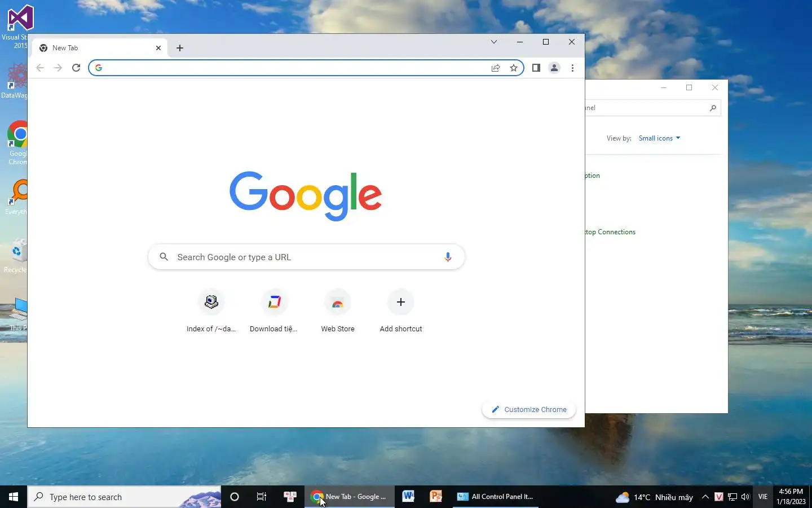Open Word from taskbar
Image resolution: width=812 pixels, height=508 pixels.
[x=408, y=497]
